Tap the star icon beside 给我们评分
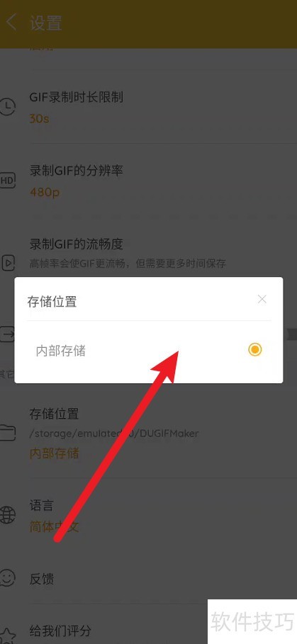The height and width of the screenshot is (644, 297). click(7, 635)
